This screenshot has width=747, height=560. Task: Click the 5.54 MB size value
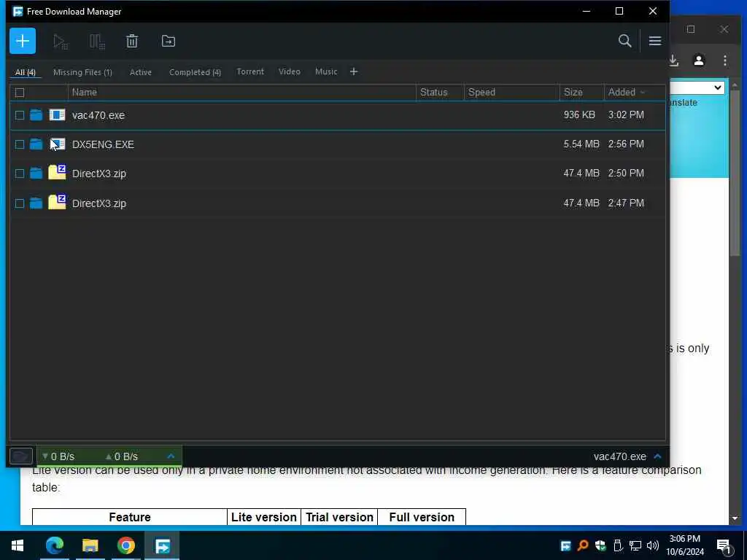point(581,144)
